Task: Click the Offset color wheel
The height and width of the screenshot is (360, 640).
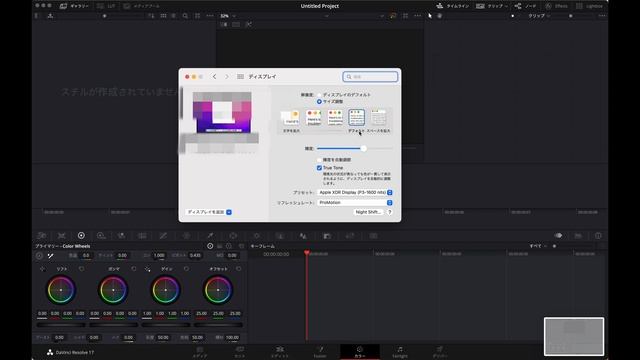Action: 218,290
